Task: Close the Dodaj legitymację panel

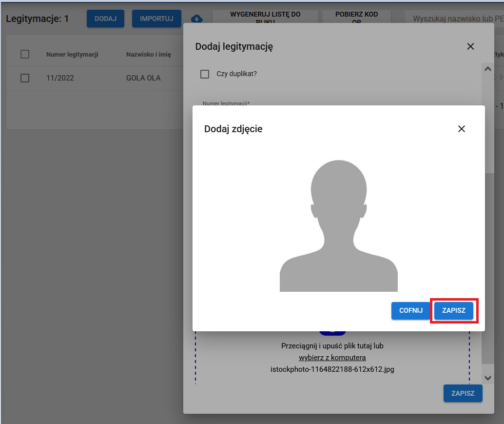Action: point(470,46)
